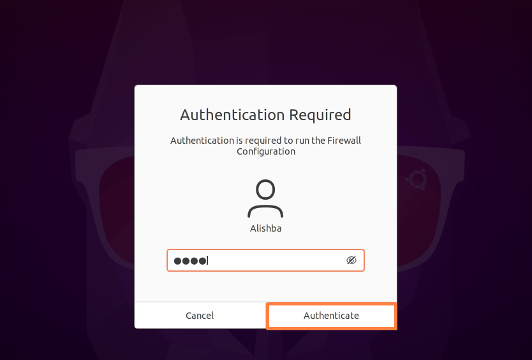This screenshot has height=360, width=532.
Task: Click the Ubuntu logo on the wallpaper
Action: [416, 179]
